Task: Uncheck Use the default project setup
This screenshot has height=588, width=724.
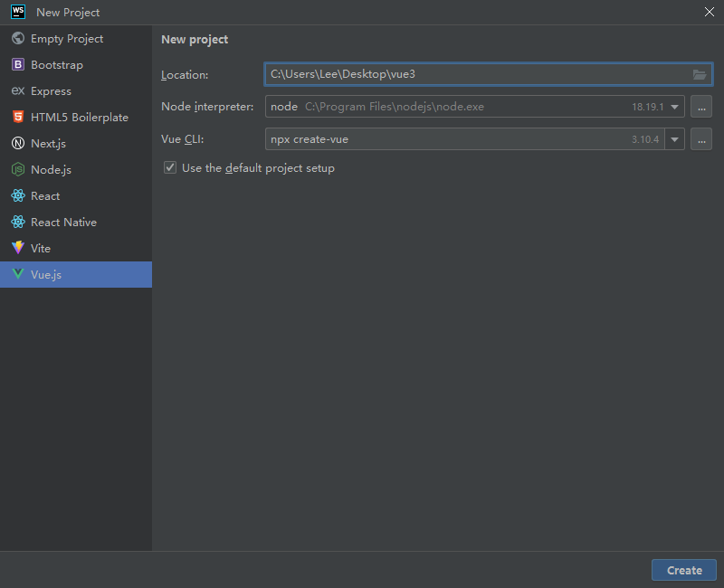Action: (x=170, y=167)
